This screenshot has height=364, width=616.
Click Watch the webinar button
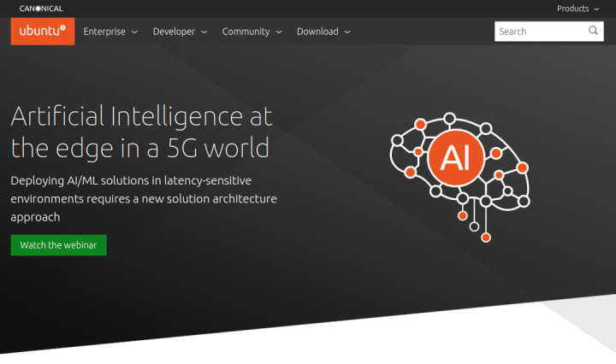58,245
